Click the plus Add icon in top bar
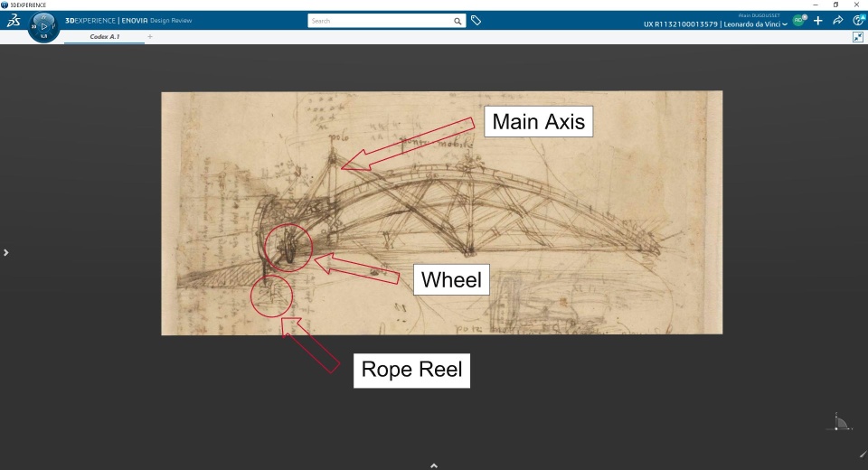This screenshot has height=470, width=868. [x=818, y=21]
